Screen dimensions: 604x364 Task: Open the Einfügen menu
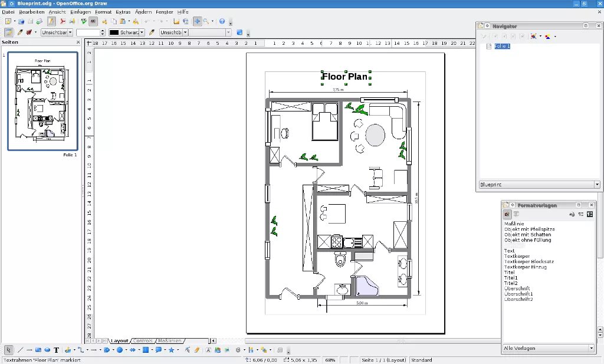point(80,12)
